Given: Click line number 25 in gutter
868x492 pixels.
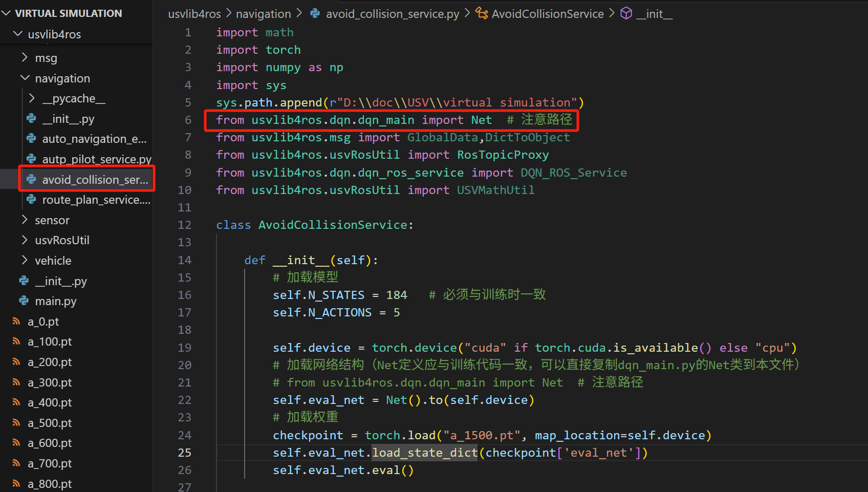Looking at the screenshot, I should coord(184,453).
